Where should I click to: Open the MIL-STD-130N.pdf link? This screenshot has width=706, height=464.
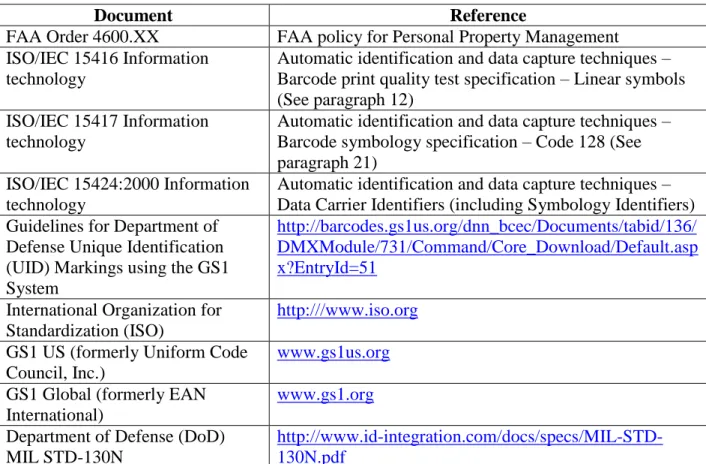pos(470,446)
